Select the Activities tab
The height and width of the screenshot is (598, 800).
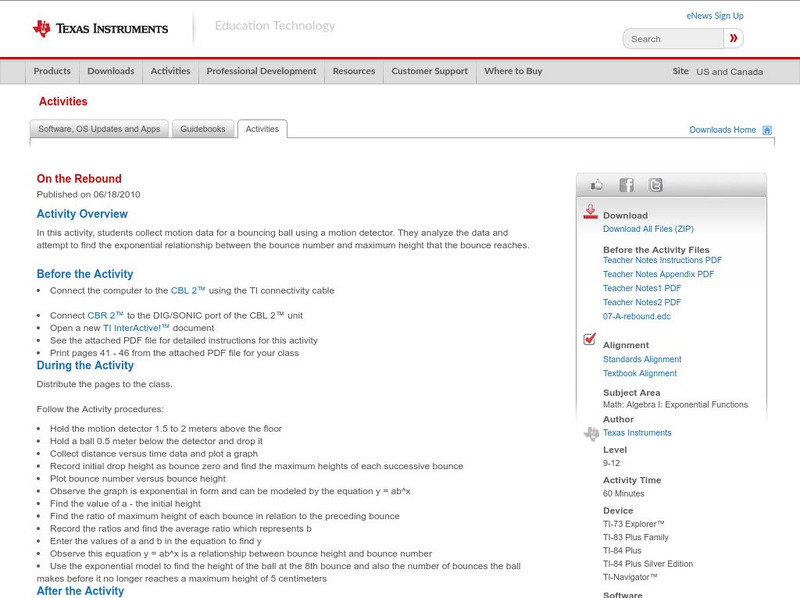coord(262,129)
